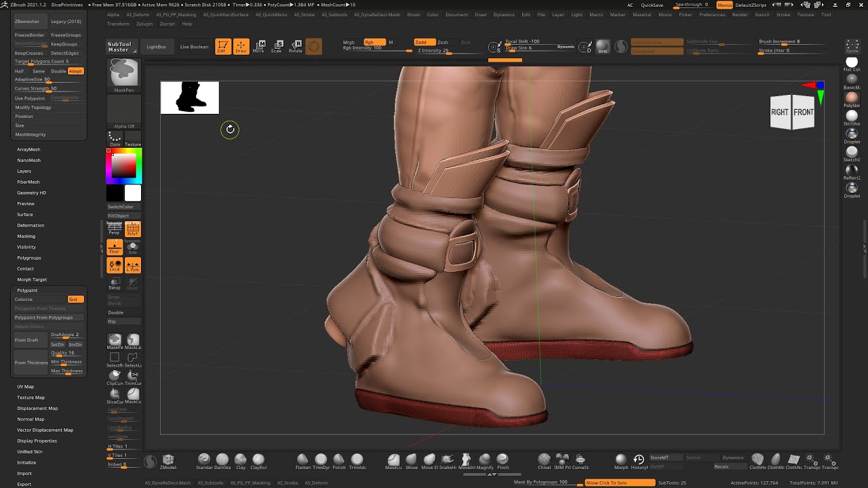Click the FRONT face of the view cube

pyautogui.click(x=804, y=113)
